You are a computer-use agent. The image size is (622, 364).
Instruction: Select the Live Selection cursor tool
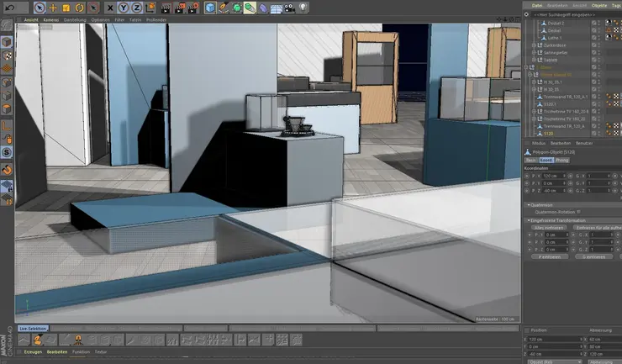40,8
